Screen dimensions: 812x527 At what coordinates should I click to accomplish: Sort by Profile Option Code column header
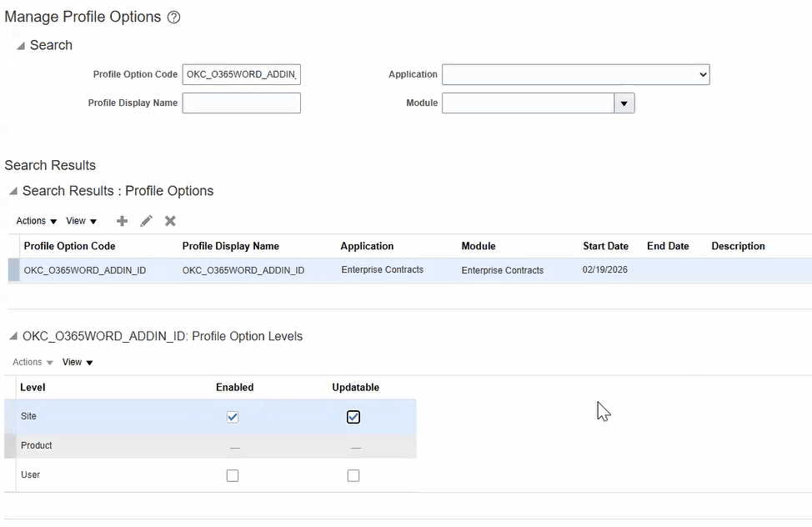[x=69, y=246]
